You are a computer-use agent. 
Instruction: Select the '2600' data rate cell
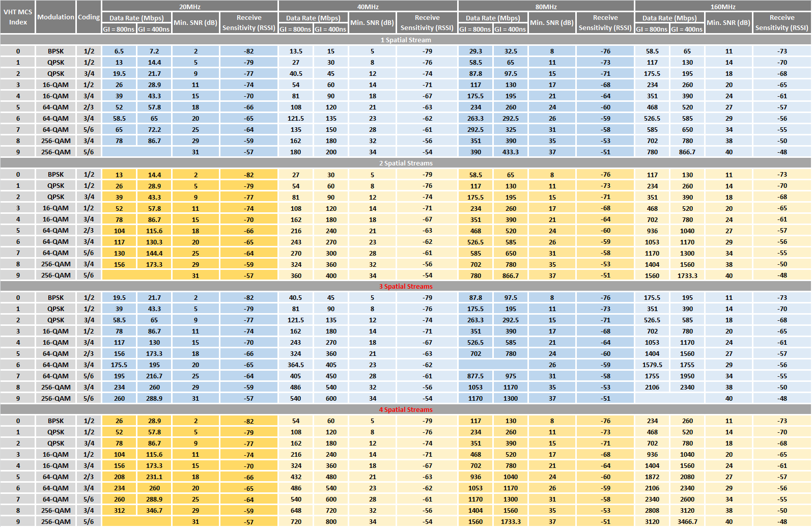coord(687,500)
